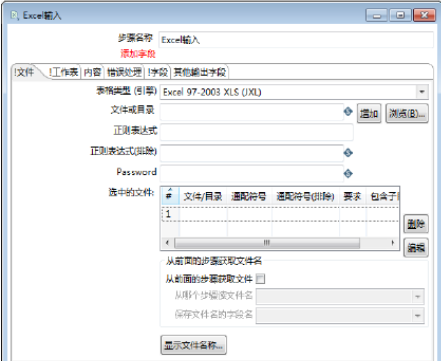Screen dimensions: 441x361
Task: Click the variable icon beside 文件或目录 field
Action: click(x=348, y=112)
